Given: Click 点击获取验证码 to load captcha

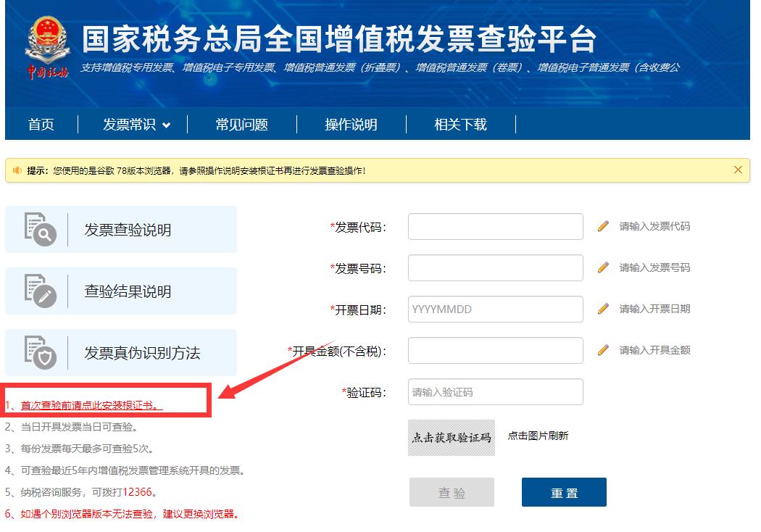Looking at the screenshot, I should coord(451,438).
